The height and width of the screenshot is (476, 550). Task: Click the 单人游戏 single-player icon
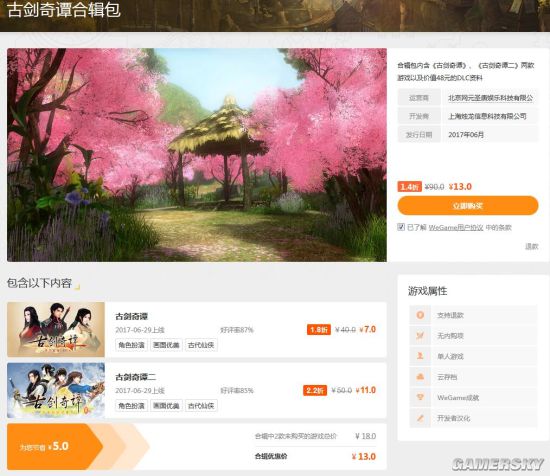coord(420,356)
